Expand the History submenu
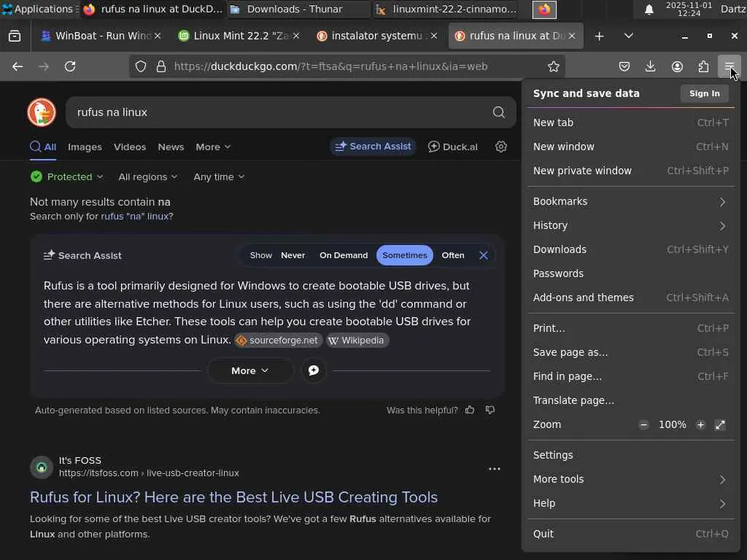 (x=630, y=225)
